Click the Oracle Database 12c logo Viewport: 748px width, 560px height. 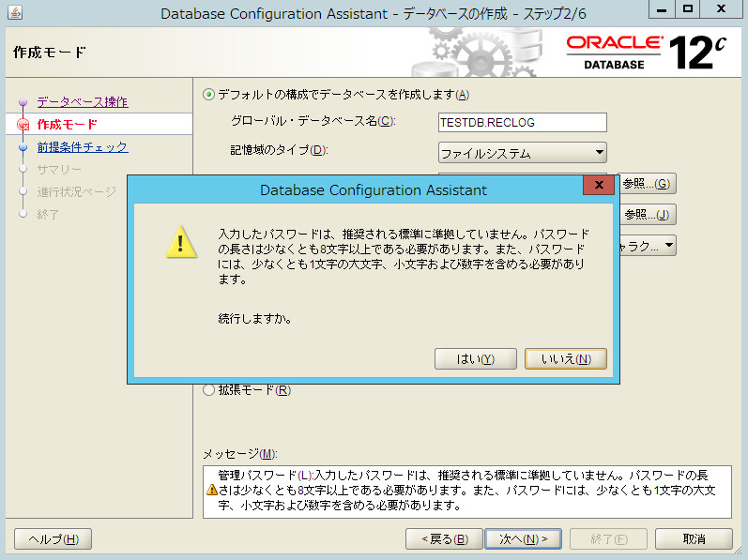pyautogui.click(x=647, y=52)
